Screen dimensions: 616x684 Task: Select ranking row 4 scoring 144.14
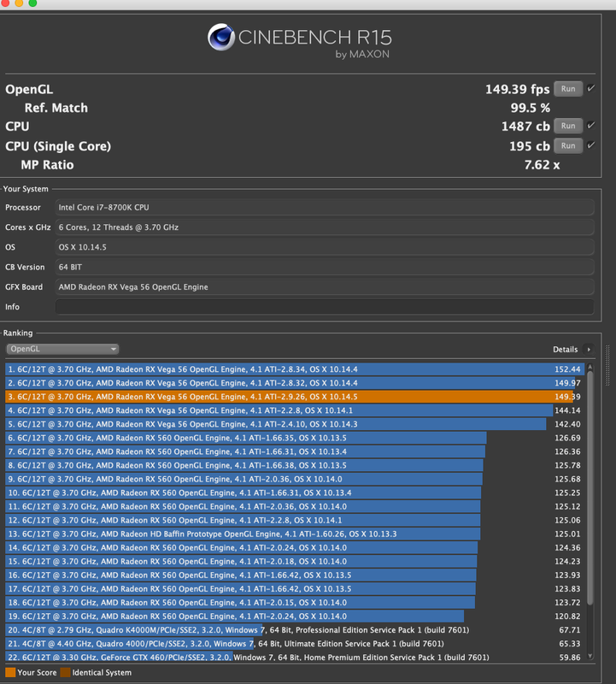(x=295, y=410)
